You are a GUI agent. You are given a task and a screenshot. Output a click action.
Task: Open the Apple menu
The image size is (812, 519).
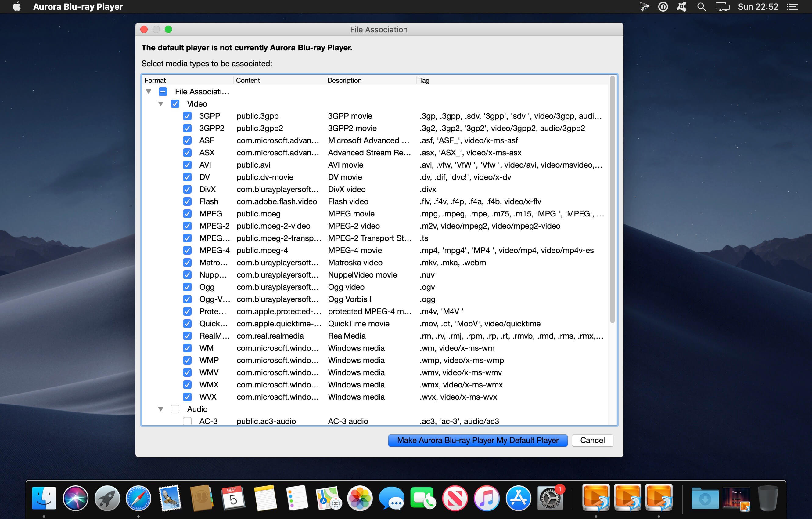16,7
